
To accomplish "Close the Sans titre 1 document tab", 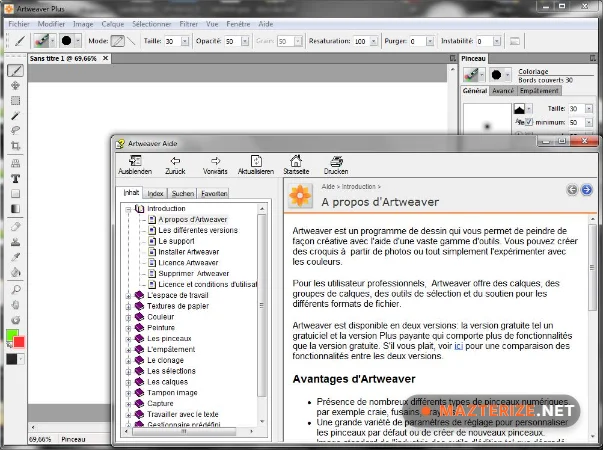I will tap(105, 58).
